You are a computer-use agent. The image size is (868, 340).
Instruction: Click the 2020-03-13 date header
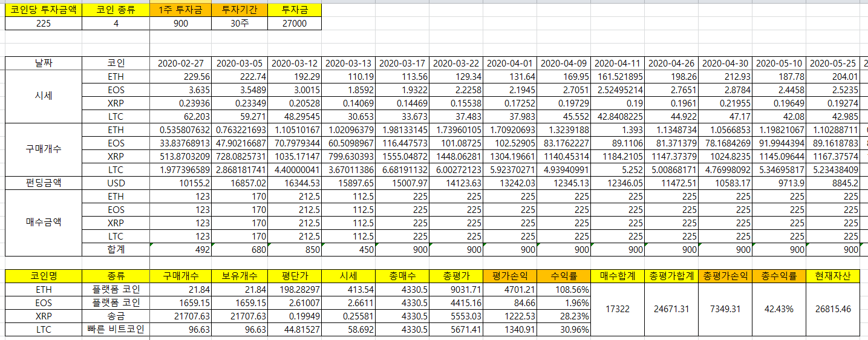tap(348, 63)
